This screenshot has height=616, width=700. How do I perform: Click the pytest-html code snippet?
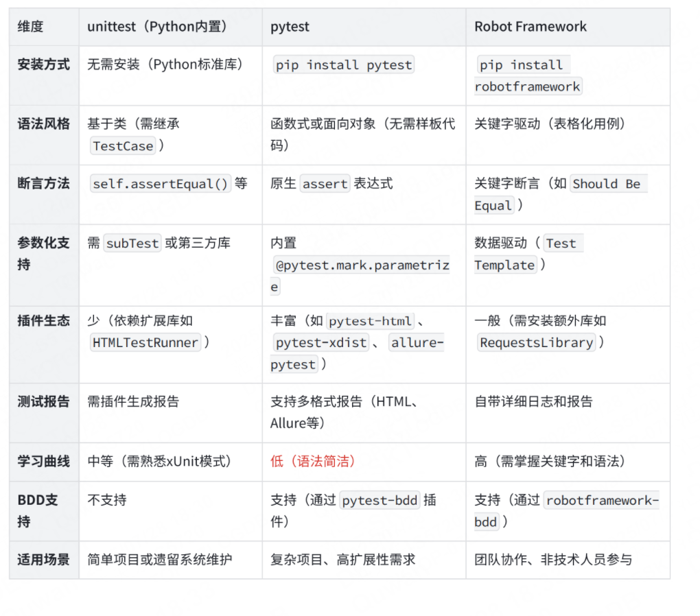(x=370, y=322)
